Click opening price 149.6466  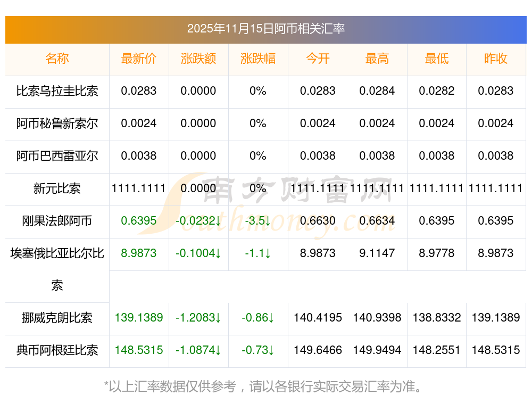pos(318,350)
